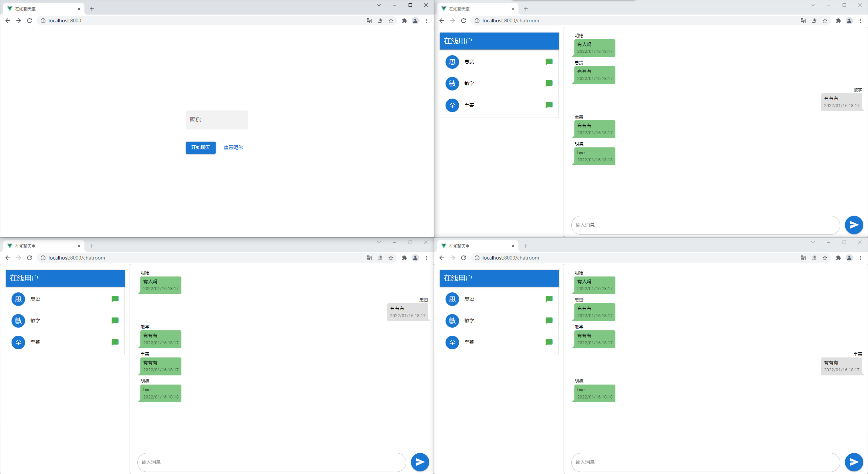
Task: Click the 敏 avatar in bottom-left user list
Action: click(x=18, y=321)
